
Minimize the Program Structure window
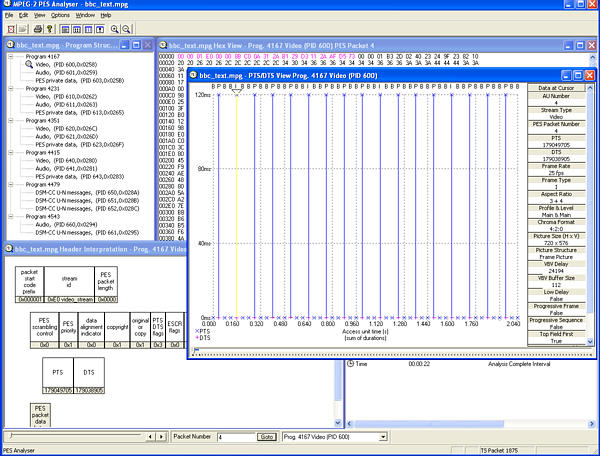point(124,45)
